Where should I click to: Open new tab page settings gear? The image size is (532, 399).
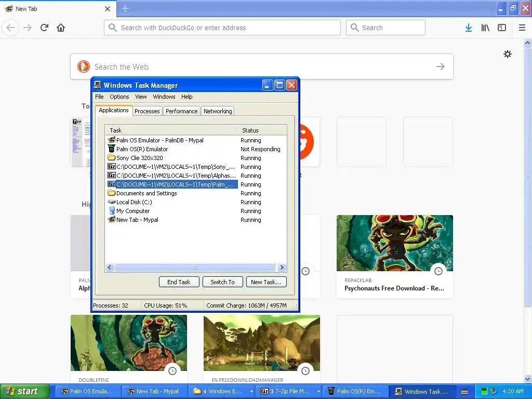point(507,54)
